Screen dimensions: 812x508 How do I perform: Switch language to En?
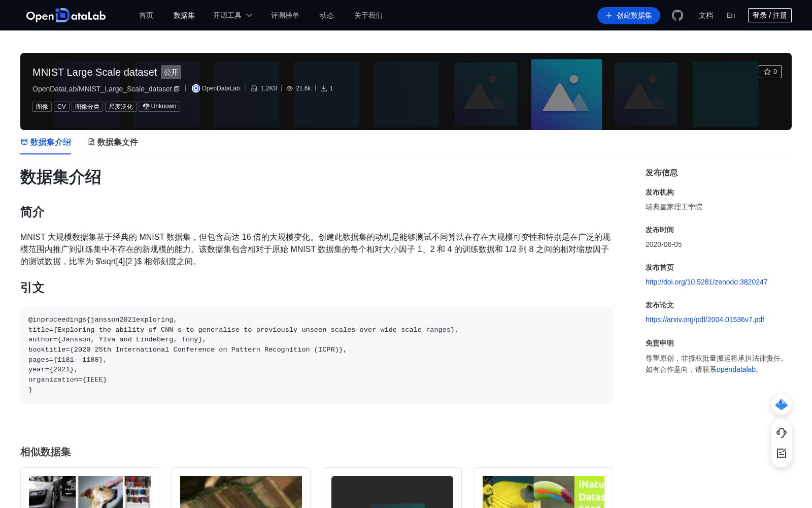click(731, 15)
